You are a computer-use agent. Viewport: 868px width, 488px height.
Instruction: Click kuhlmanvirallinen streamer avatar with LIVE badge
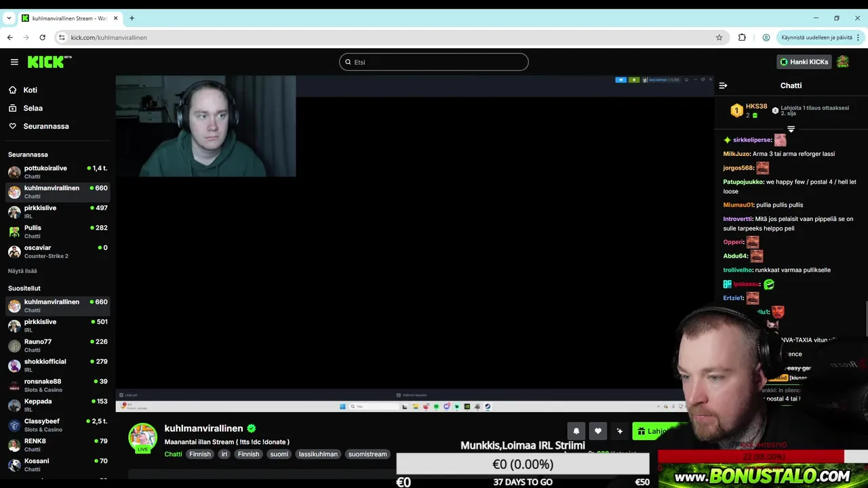[x=142, y=438]
